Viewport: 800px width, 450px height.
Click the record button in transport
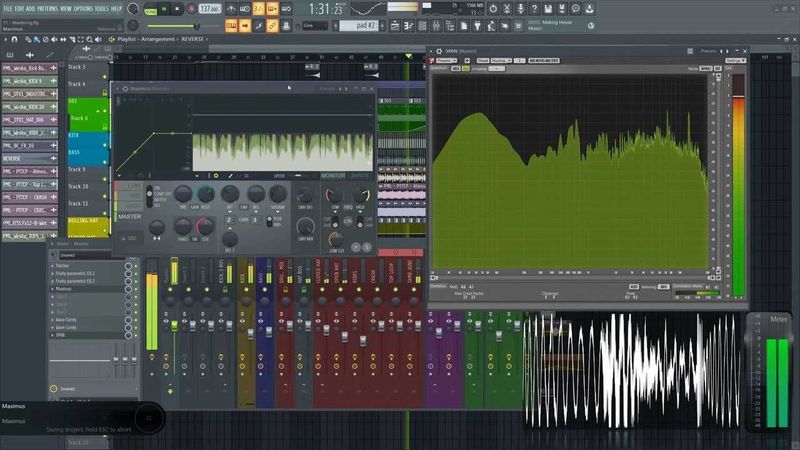tap(191, 9)
